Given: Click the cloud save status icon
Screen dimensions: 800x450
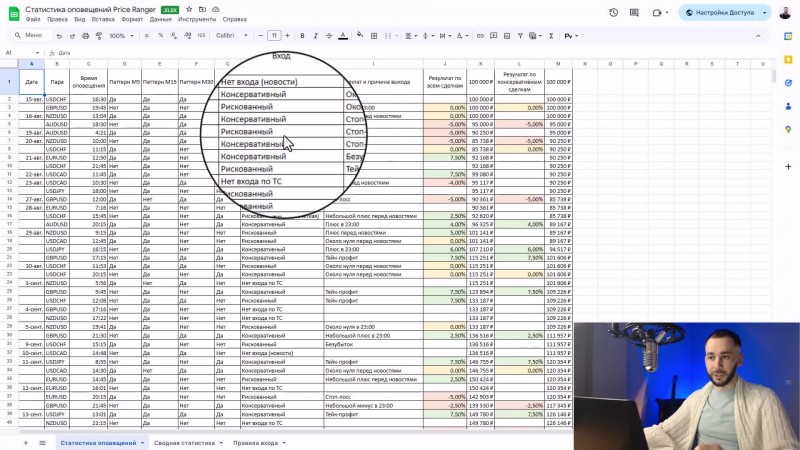Looking at the screenshot, I should pos(216,9).
